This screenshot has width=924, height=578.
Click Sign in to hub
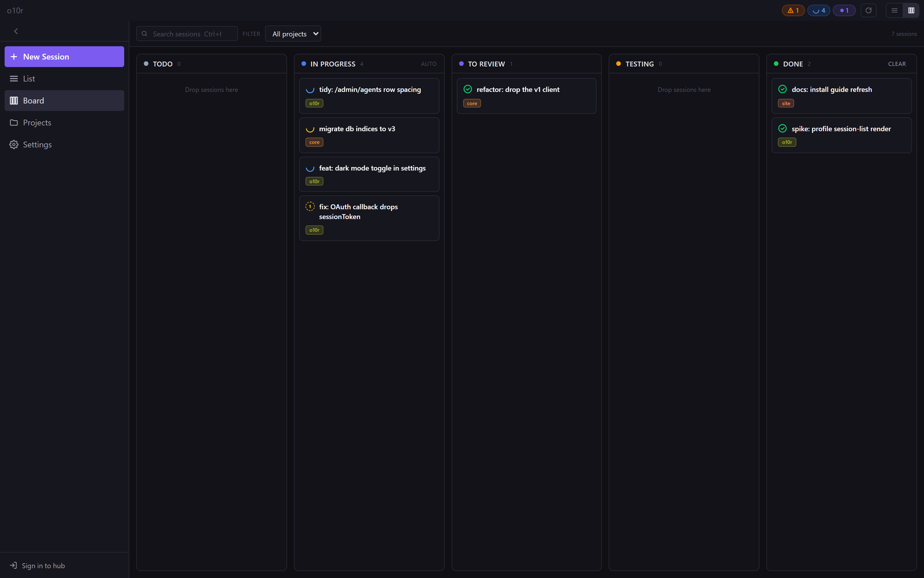pyautogui.click(x=37, y=565)
